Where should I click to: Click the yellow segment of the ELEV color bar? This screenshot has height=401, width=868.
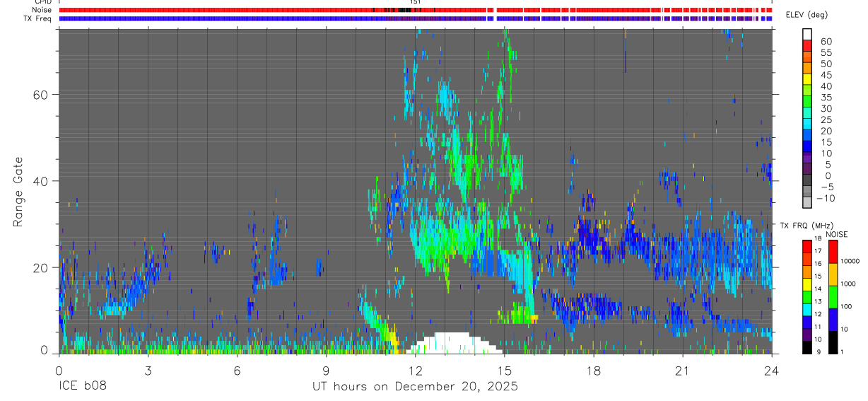(x=807, y=79)
